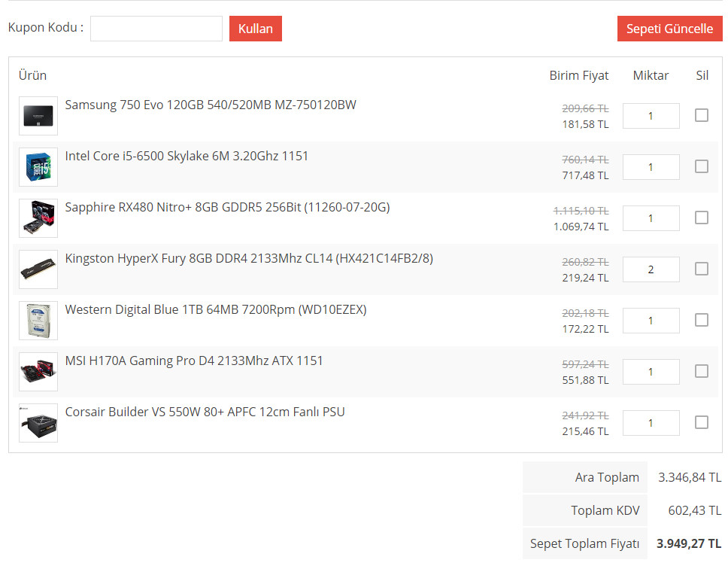Click the 219,24 TL price
This screenshot has width=728, height=569.
[x=585, y=278]
